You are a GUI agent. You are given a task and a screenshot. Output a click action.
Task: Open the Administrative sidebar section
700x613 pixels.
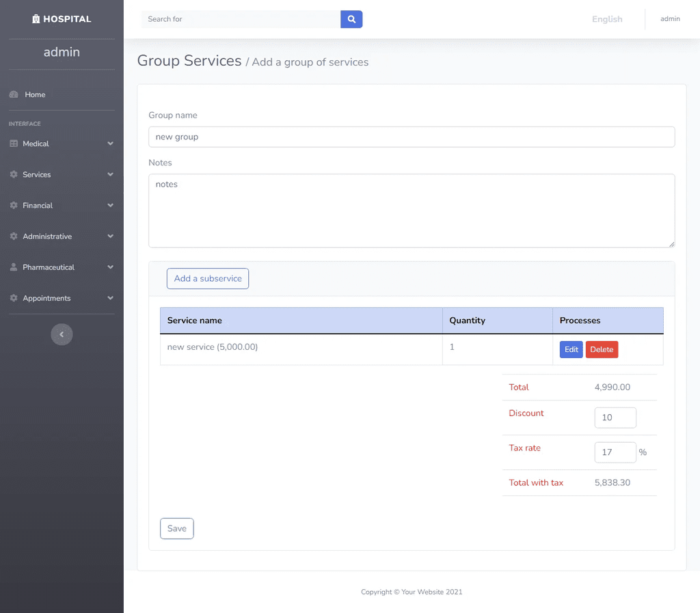click(62, 236)
